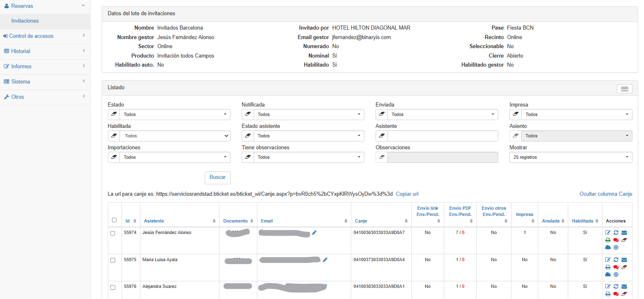Viewport: 644px width, 299px height.
Task: Open the Importaciones dropdown
Action: point(175,157)
